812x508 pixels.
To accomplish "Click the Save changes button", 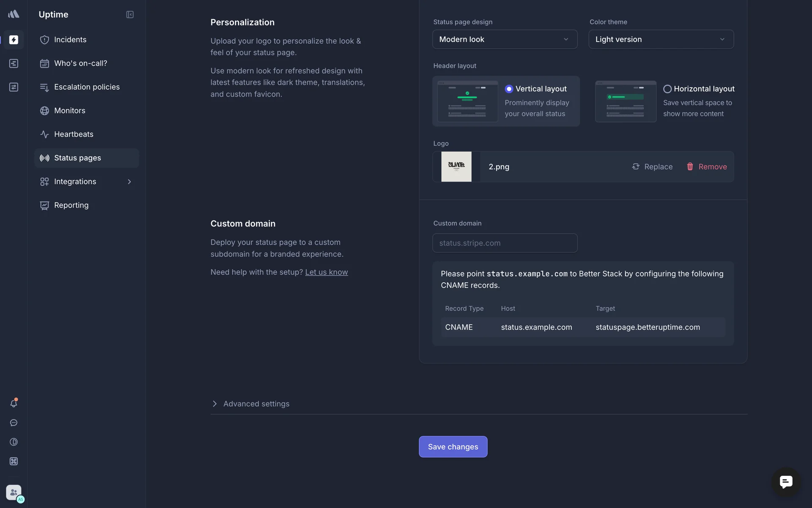I will (453, 447).
